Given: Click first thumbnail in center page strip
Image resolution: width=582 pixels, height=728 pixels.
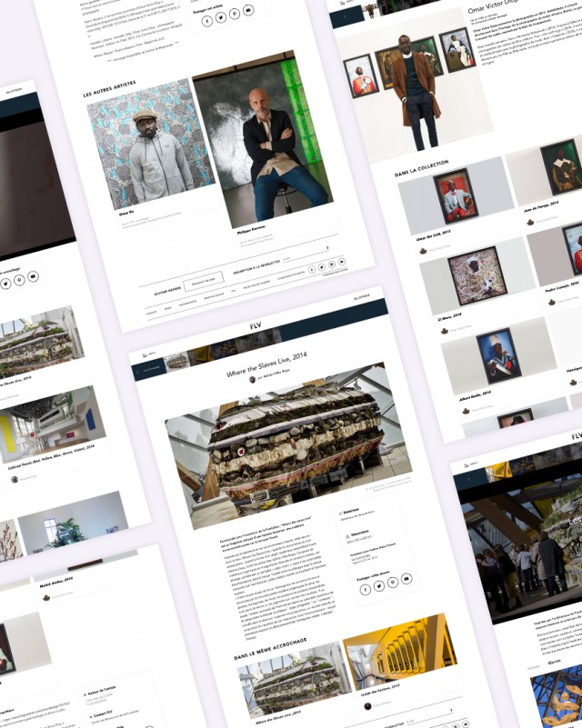Looking at the screenshot, I should 177,361.
